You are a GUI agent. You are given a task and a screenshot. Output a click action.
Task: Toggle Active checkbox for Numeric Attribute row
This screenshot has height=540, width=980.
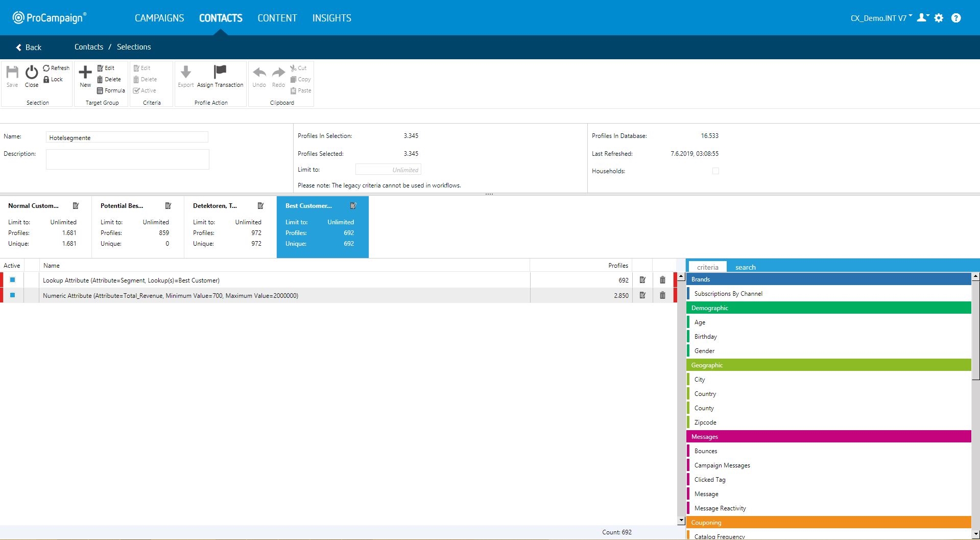pyautogui.click(x=13, y=295)
